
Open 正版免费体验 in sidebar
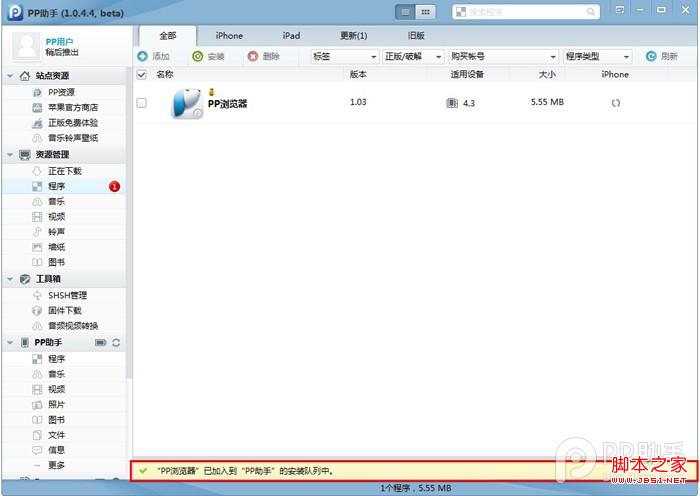pos(64,123)
